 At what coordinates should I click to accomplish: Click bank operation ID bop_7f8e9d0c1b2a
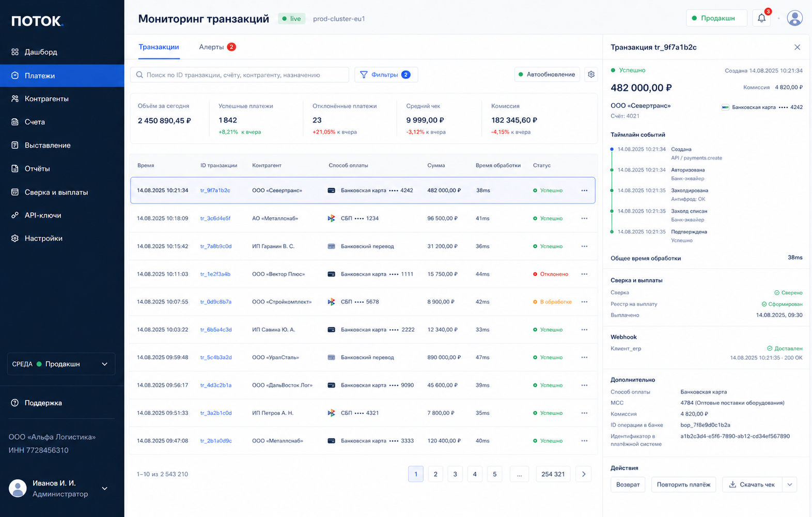pos(705,425)
